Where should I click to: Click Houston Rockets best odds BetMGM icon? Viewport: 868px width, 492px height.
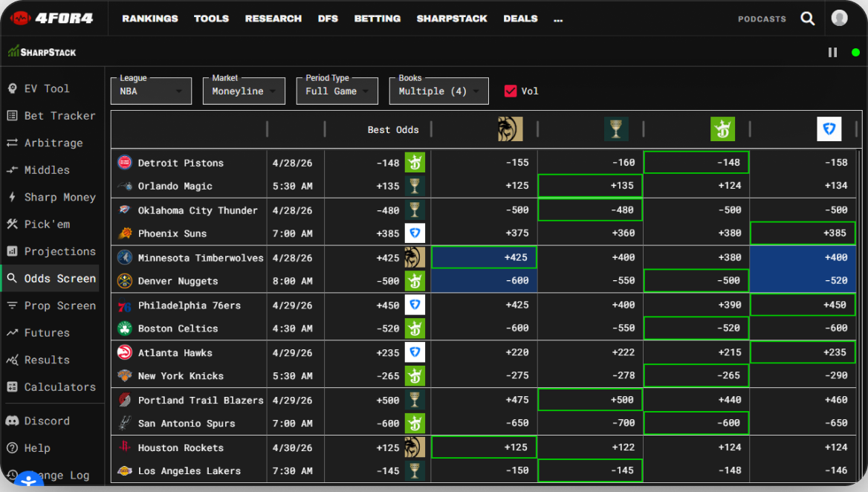tap(415, 447)
